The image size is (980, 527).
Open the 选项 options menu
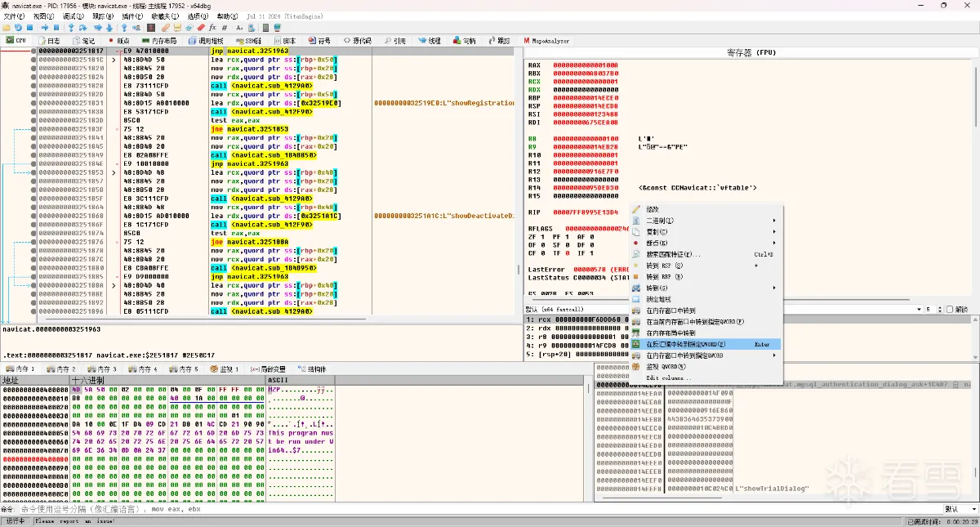pyautogui.click(x=197, y=16)
